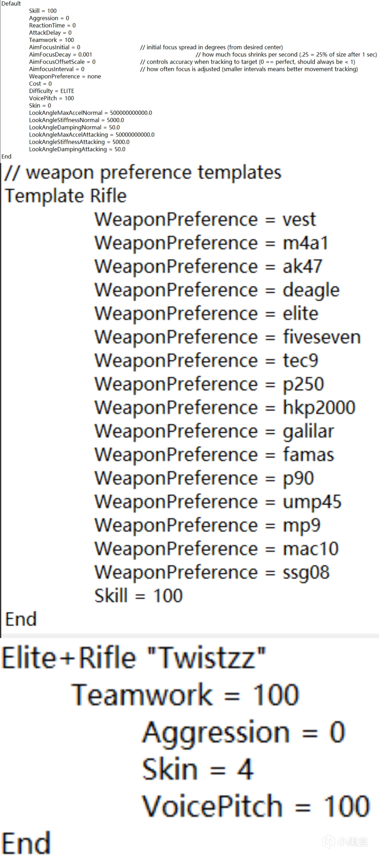
Task: Click the "WeaponPreference = ak47" line
Action: pos(208,267)
